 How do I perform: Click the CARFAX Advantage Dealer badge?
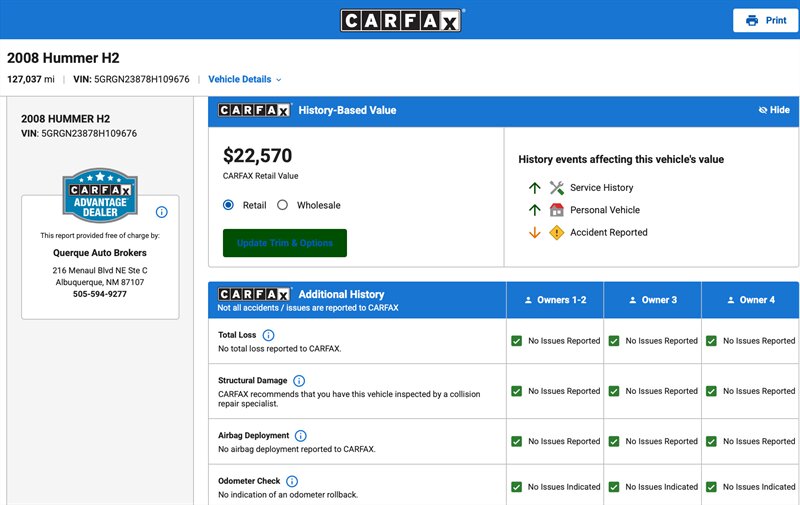(100, 195)
